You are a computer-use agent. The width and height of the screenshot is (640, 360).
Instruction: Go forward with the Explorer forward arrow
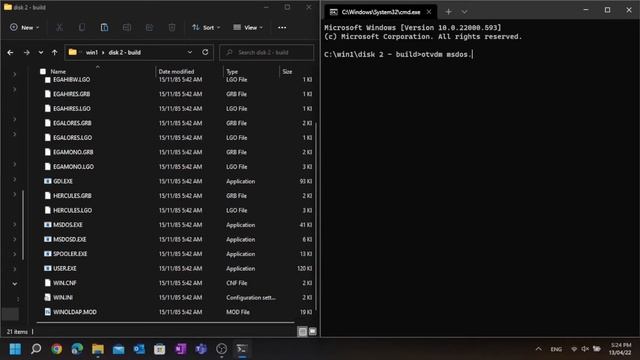(x=27, y=52)
